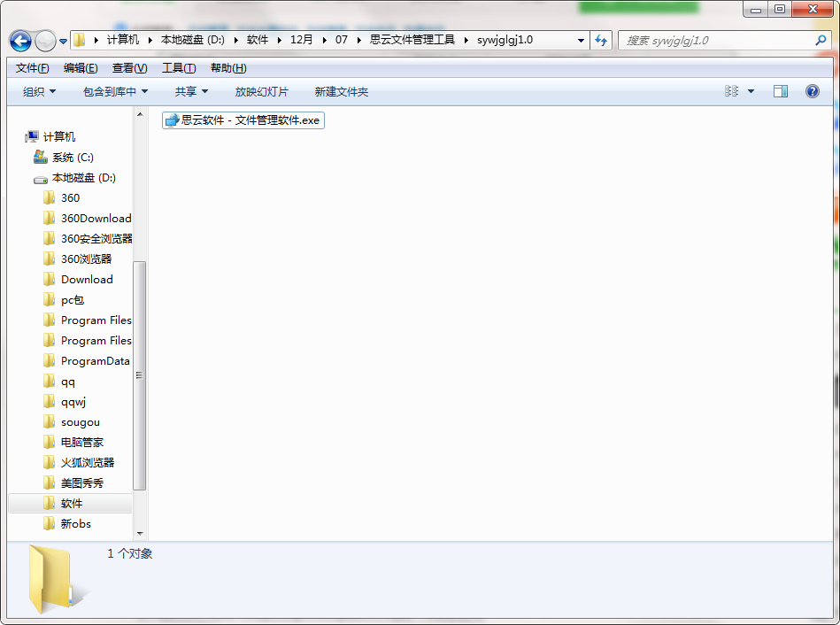Navigate to 软件 via the breadcrumb

click(258, 40)
